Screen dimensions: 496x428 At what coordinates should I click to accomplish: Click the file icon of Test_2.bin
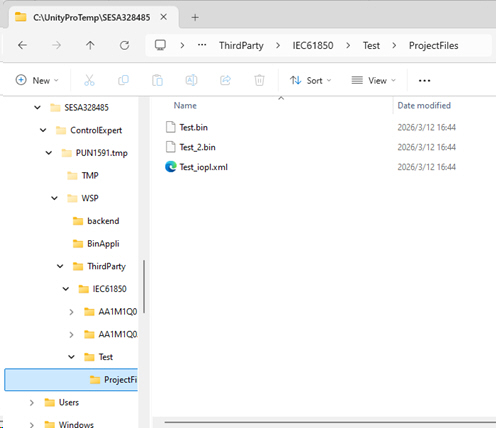[x=171, y=147]
